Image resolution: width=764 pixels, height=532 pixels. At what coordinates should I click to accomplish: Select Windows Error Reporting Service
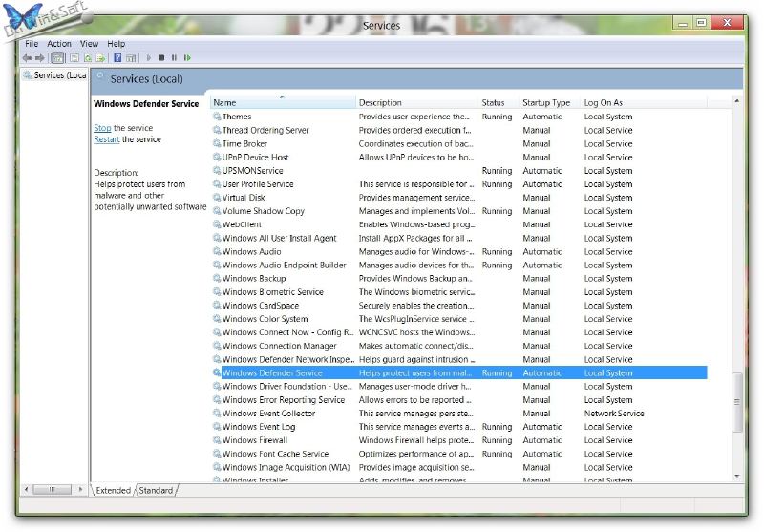[459, 400]
